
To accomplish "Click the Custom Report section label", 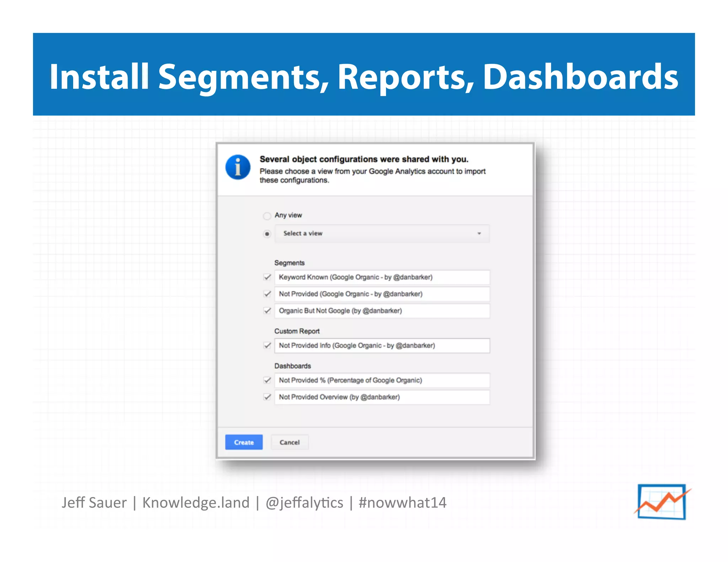I will (297, 331).
